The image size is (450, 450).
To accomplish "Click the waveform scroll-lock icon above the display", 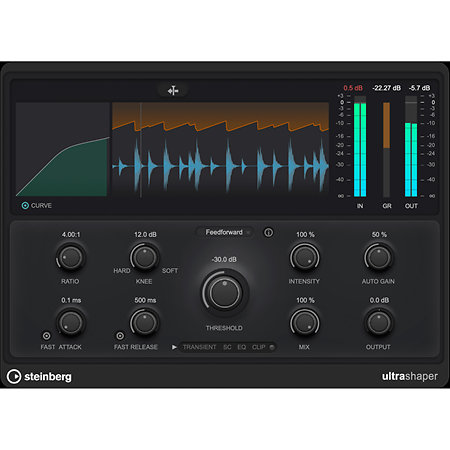I will click(x=173, y=90).
